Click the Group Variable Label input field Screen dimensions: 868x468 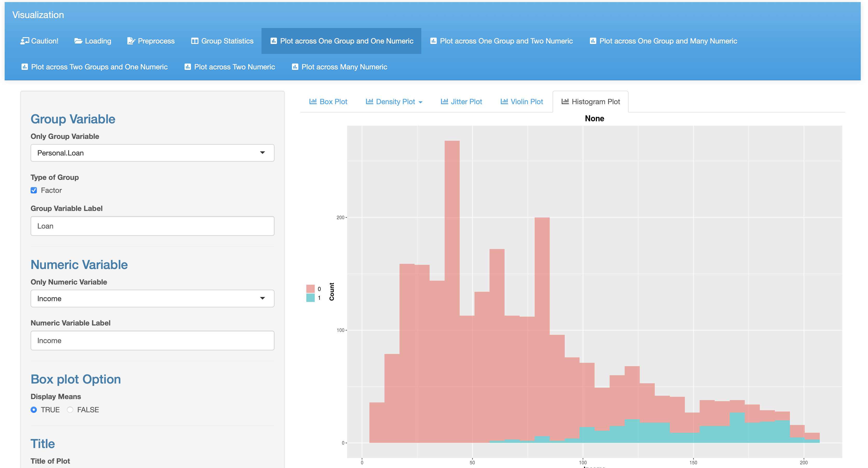coord(152,226)
